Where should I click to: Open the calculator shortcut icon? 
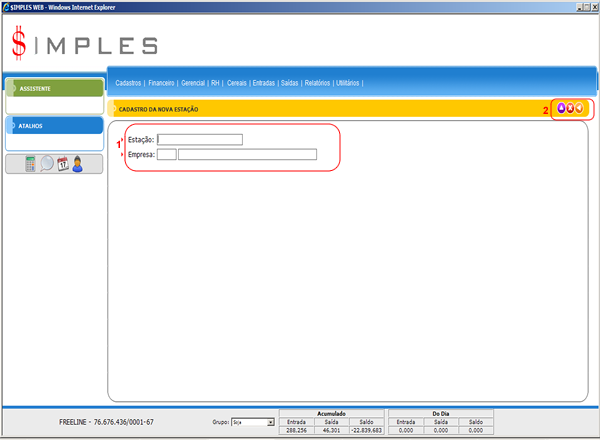point(31,164)
